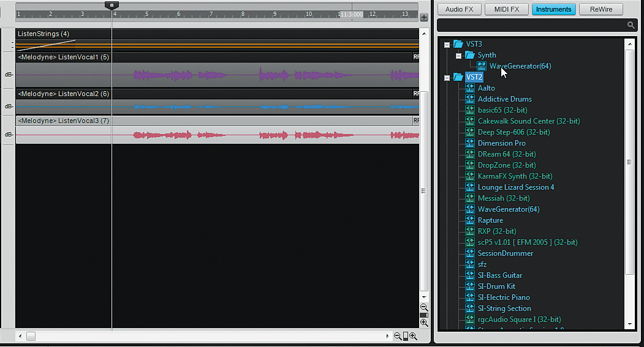Collapse the Synth subfolder
Viewport: 644px width, 347px height.
458,56
